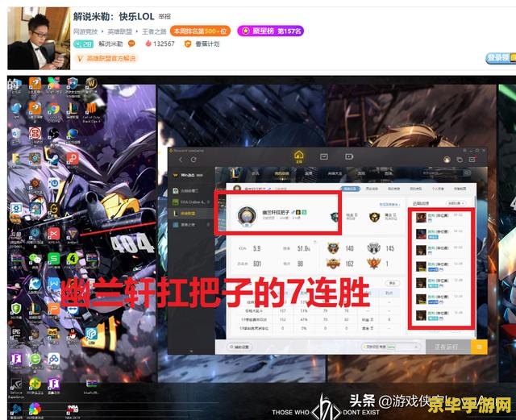
Task: Open the 香蕉计划 shield link
Action: click(202, 44)
